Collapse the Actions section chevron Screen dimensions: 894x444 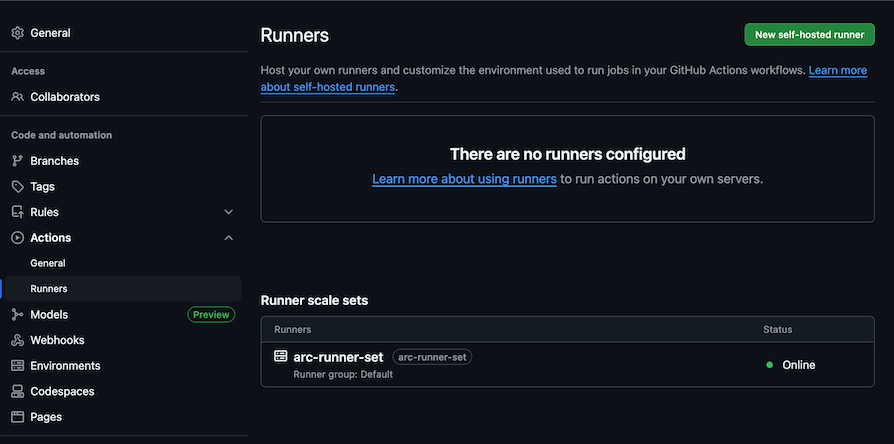[x=229, y=238]
